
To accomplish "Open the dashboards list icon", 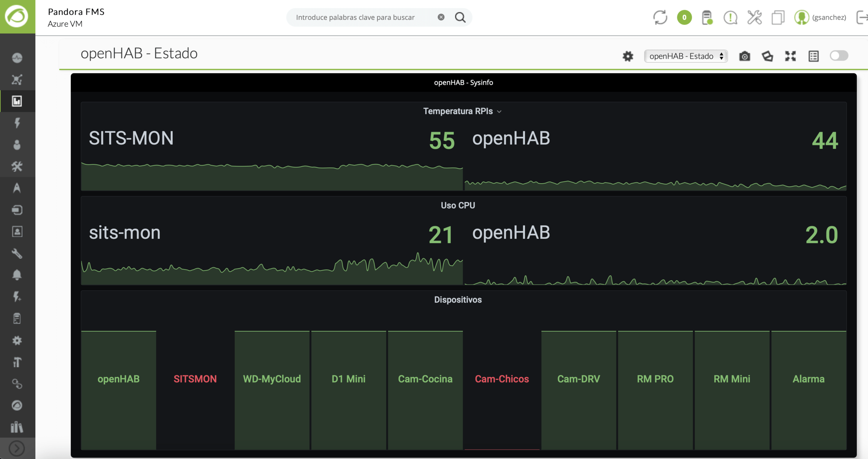I will pos(814,56).
